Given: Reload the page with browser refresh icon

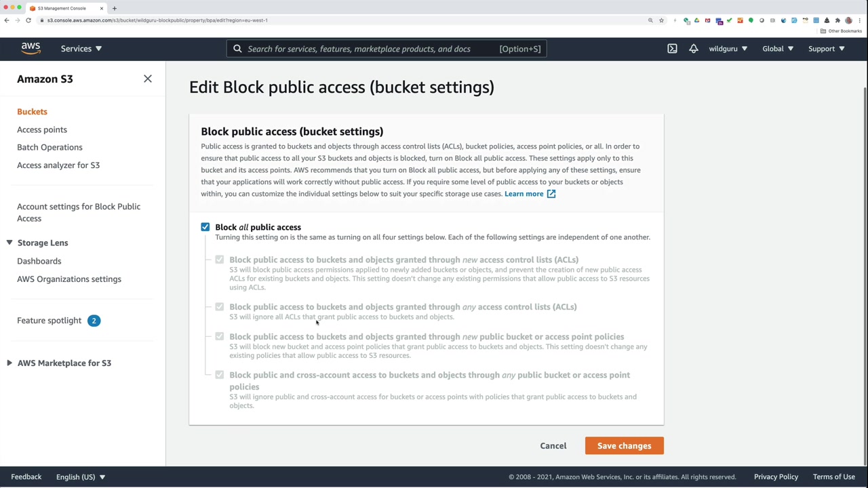Looking at the screenshot, I should pos(28,20).
